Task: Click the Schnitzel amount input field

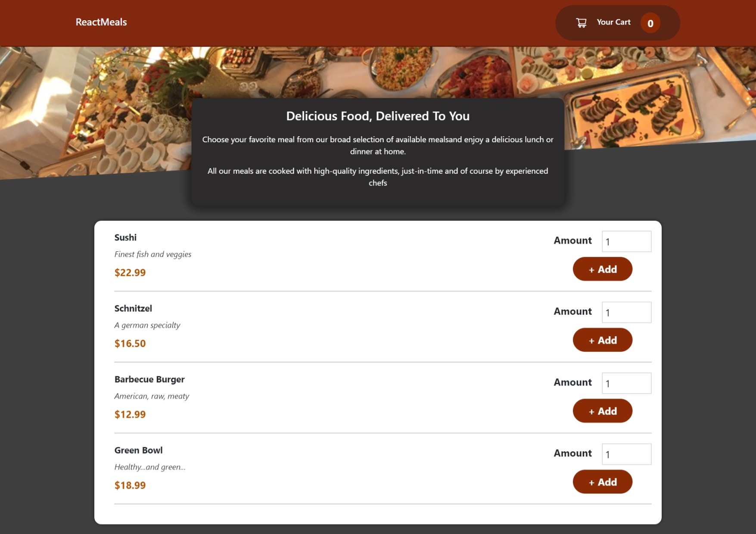Action: click(626, 312)
